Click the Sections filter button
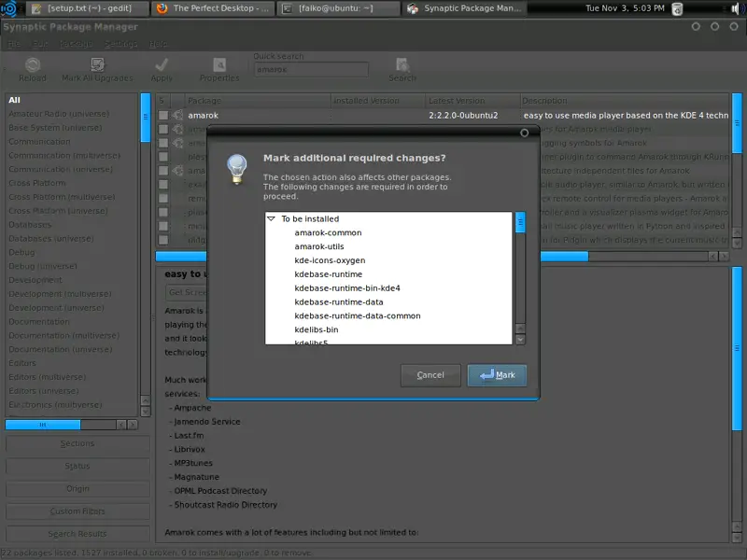747x560 pixels. [78, 444]
